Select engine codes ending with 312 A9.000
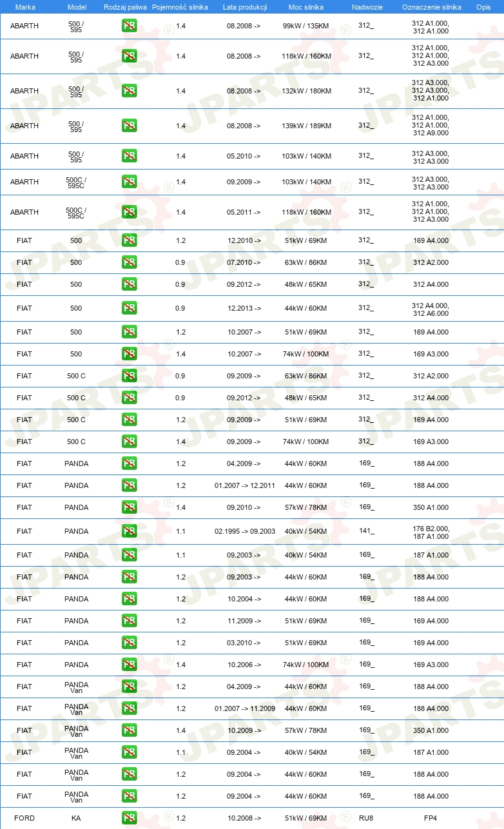This screenshot has width=504, height=829. (x=431, y=126)
